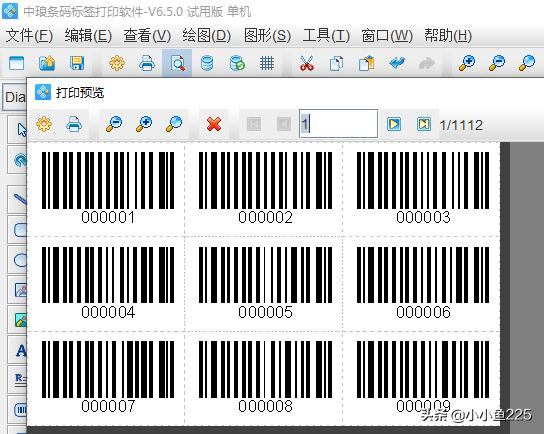Zoom in in print preview toolbar

(x=144, y=124)
